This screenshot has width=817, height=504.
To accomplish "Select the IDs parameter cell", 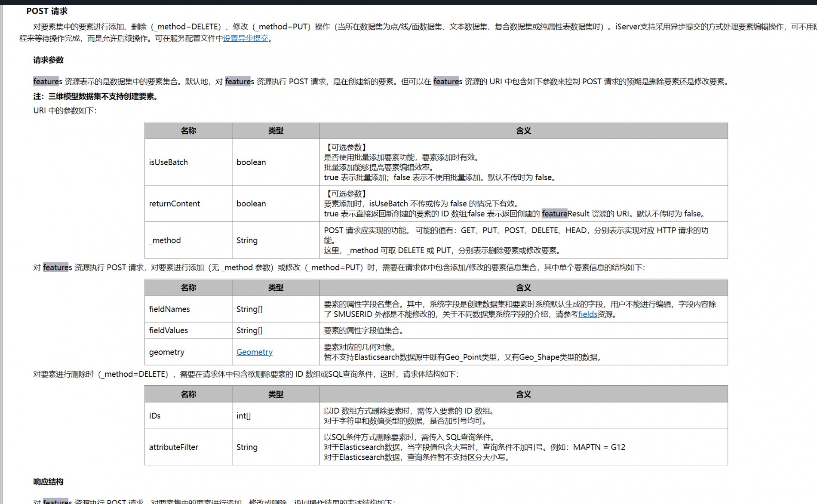I will pos(154,416).
